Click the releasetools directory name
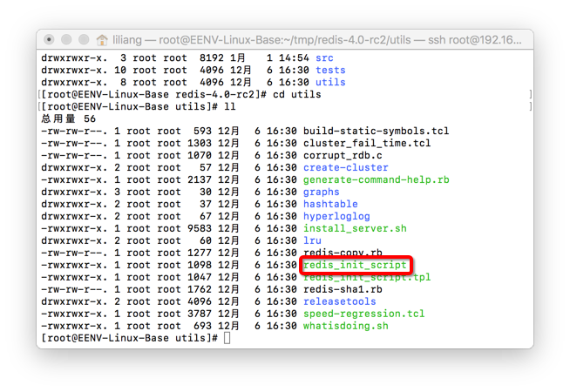570x392 pixels. [x=340, y=302]
